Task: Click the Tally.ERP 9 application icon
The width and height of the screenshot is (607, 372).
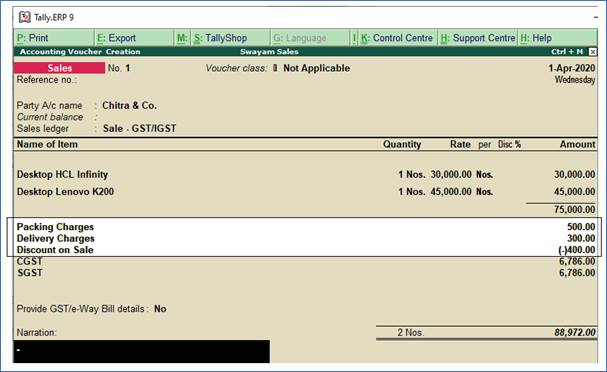Action: pyautogui.click(x=25, y=17)
